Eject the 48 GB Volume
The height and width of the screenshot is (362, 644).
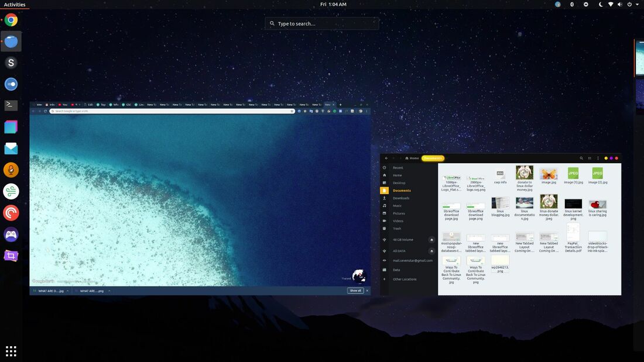[431, 239]
